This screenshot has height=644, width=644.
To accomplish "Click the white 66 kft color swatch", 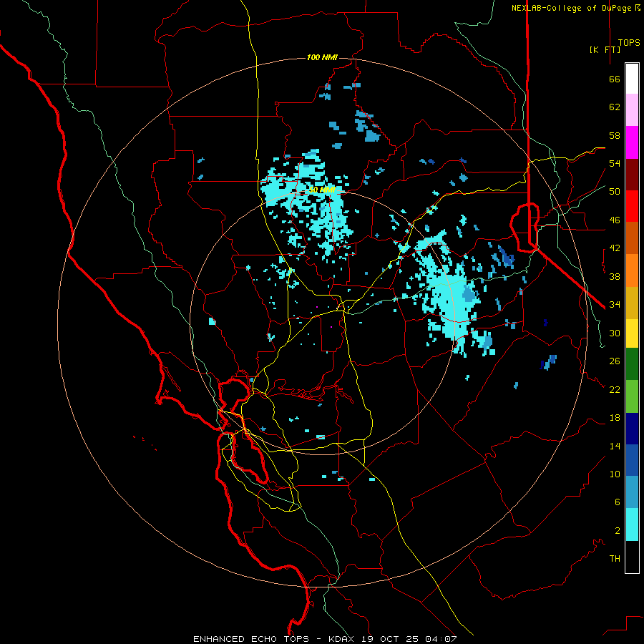I will (632, 79).
